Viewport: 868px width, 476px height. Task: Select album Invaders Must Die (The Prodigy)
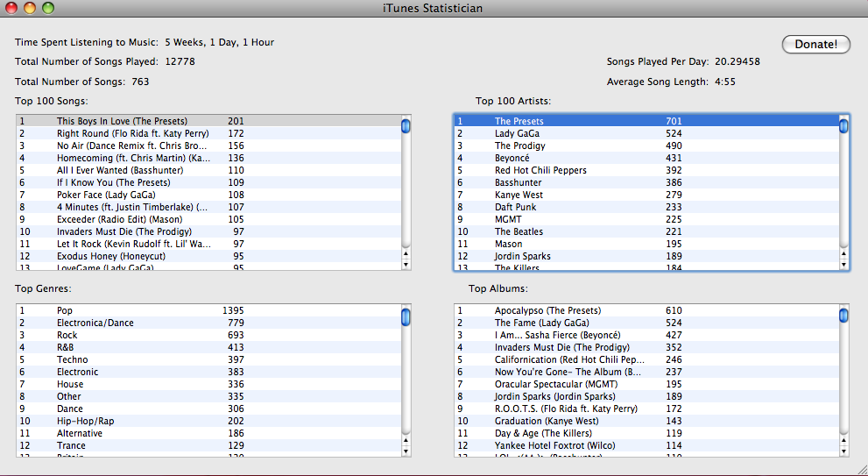tap(646, 347)
